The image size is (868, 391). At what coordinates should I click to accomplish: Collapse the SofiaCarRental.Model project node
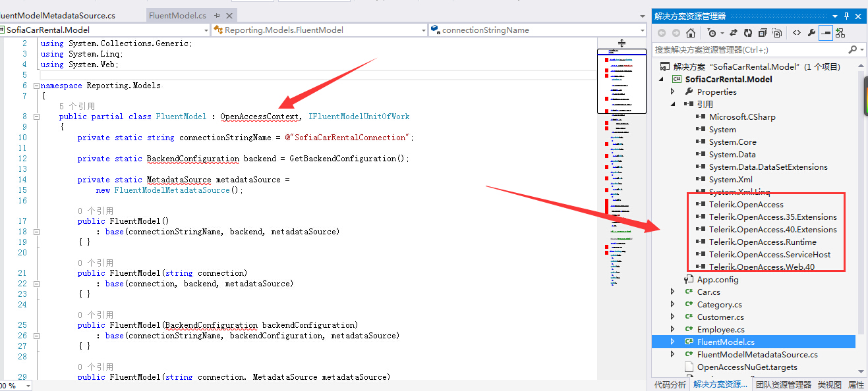(662, 79)
